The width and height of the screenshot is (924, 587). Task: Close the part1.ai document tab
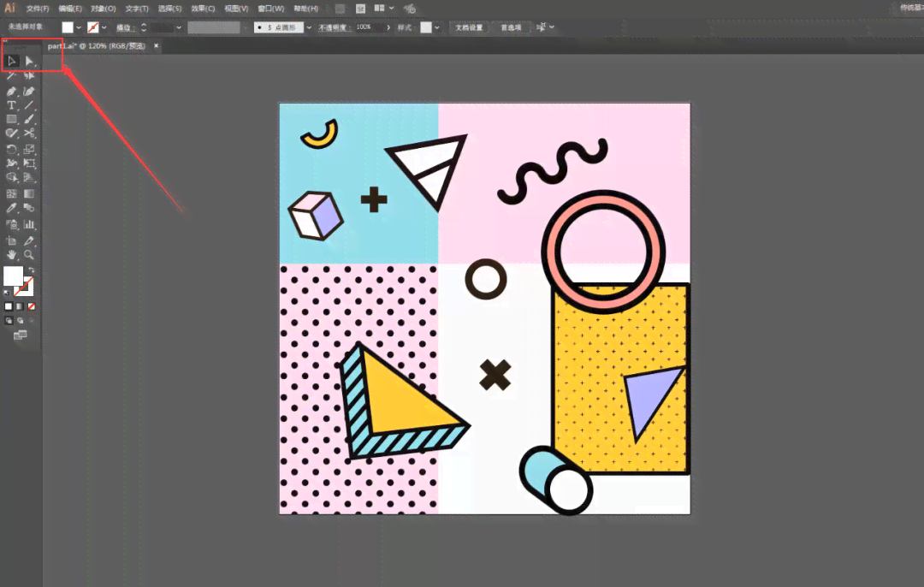[157, 46]
